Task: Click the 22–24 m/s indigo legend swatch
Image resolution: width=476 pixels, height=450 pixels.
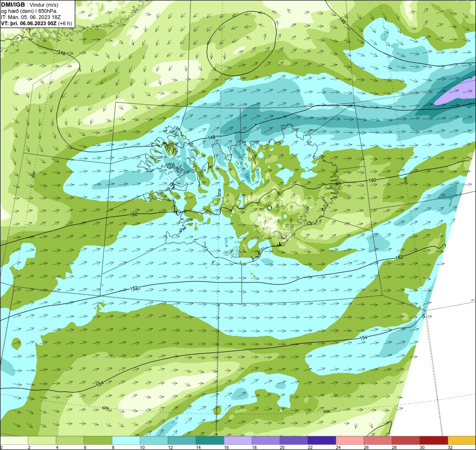Action: coord(322,440)
